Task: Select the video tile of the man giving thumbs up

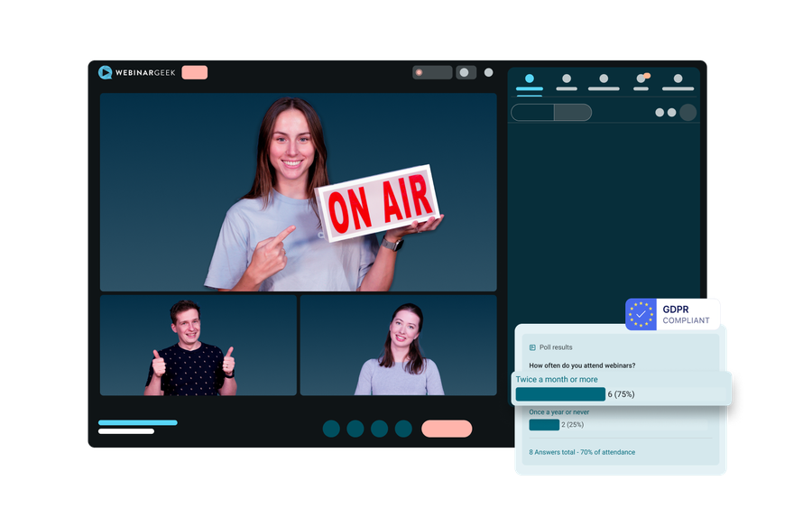Action: (x=198, y=346)
